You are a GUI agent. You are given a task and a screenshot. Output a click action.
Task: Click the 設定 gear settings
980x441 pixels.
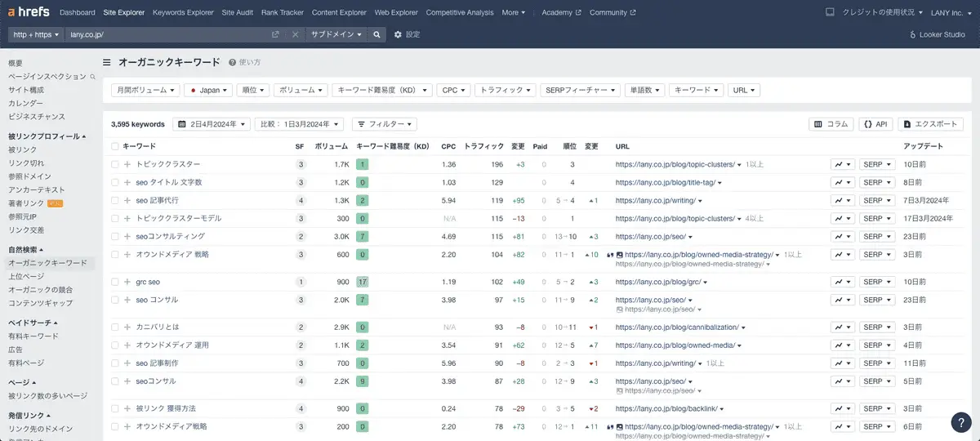point(407,35)
